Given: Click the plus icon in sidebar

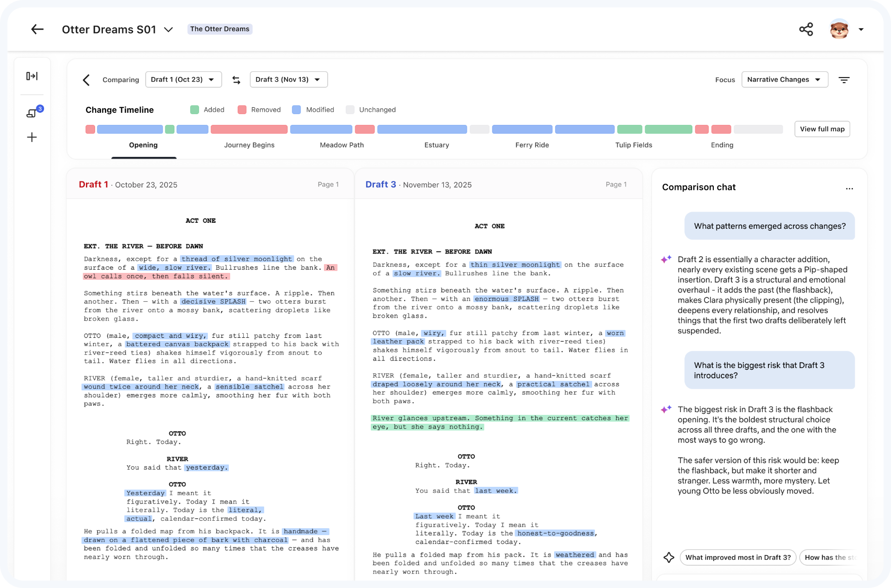Looking at the screenshot, I should (x=32, y=137).
